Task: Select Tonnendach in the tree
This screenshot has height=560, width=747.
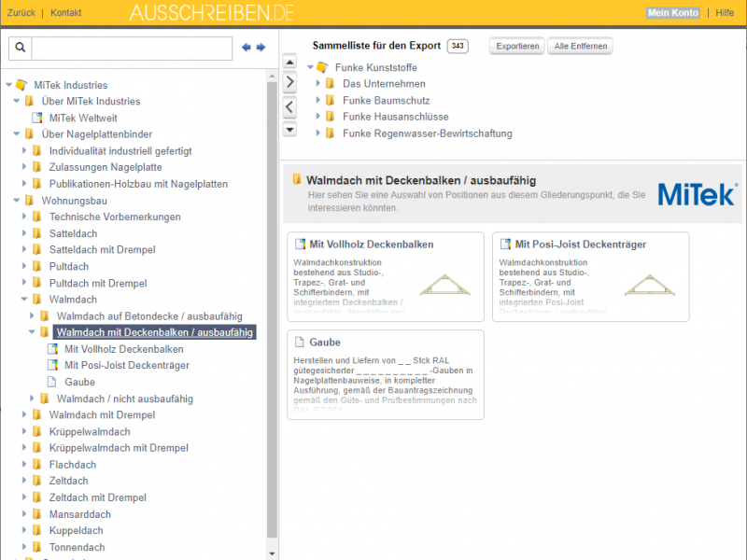Action: [77, 547]
